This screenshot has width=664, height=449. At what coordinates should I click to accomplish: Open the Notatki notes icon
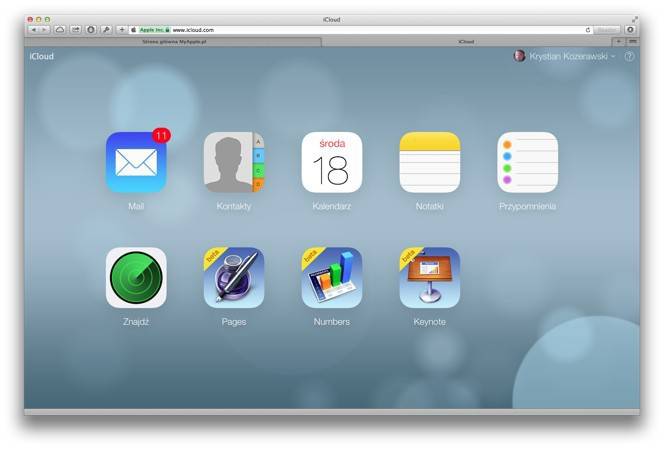[429, 162]
